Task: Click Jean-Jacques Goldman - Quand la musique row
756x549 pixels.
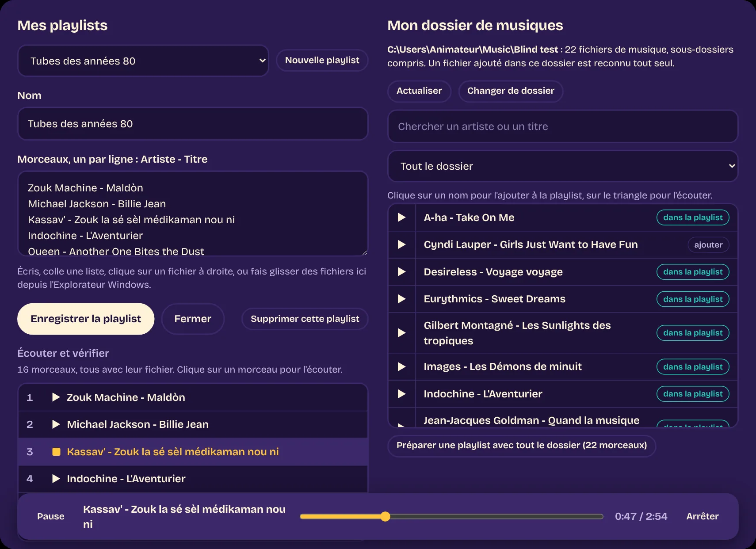Action: (x=563, y=418)
